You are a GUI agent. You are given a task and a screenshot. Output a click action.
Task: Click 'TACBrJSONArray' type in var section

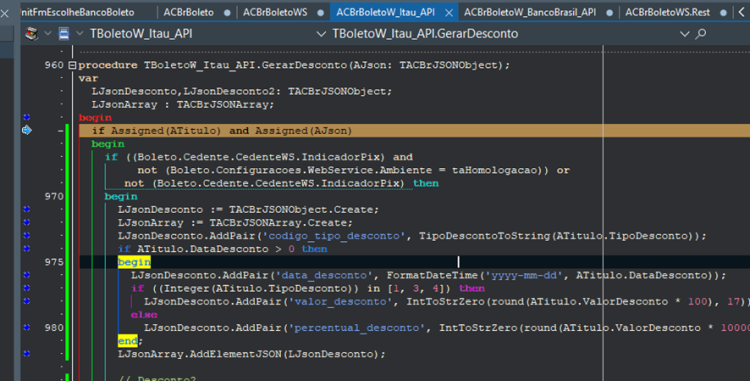(x=223, y=104)
